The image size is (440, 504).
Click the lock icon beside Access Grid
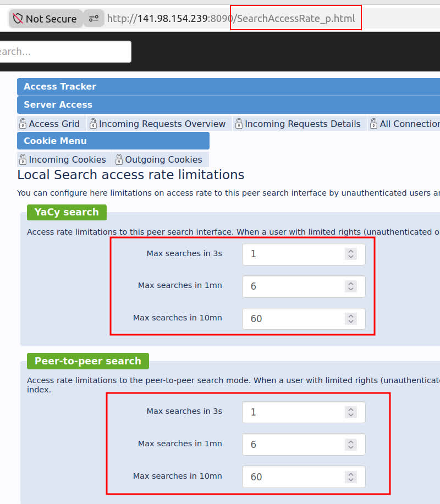click(23, 124)
